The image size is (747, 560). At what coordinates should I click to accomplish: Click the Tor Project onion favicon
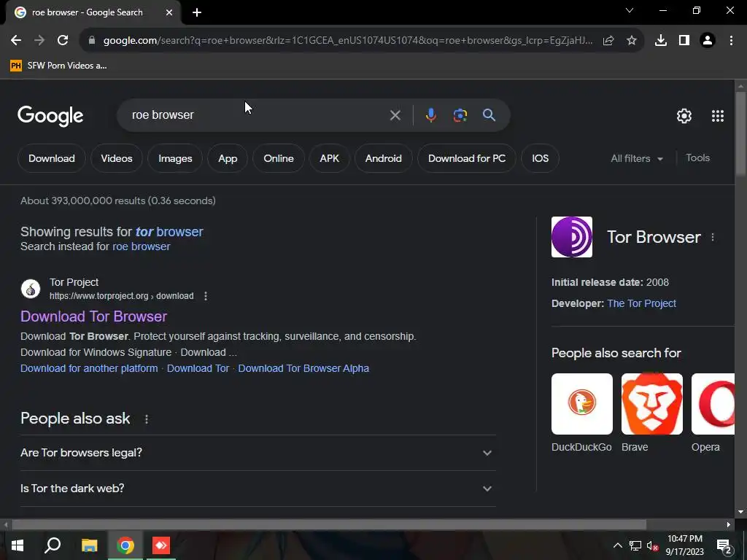point(31,289)
